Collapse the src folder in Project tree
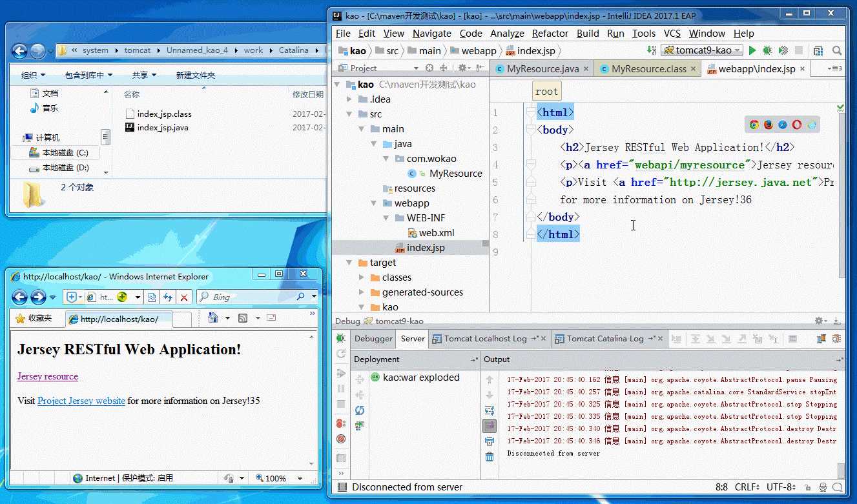 349,114
